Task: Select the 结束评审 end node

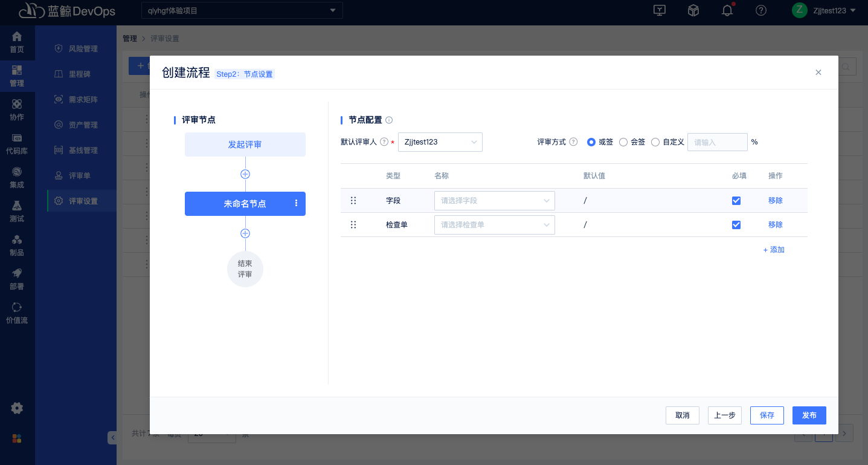Action: point(245,269)
